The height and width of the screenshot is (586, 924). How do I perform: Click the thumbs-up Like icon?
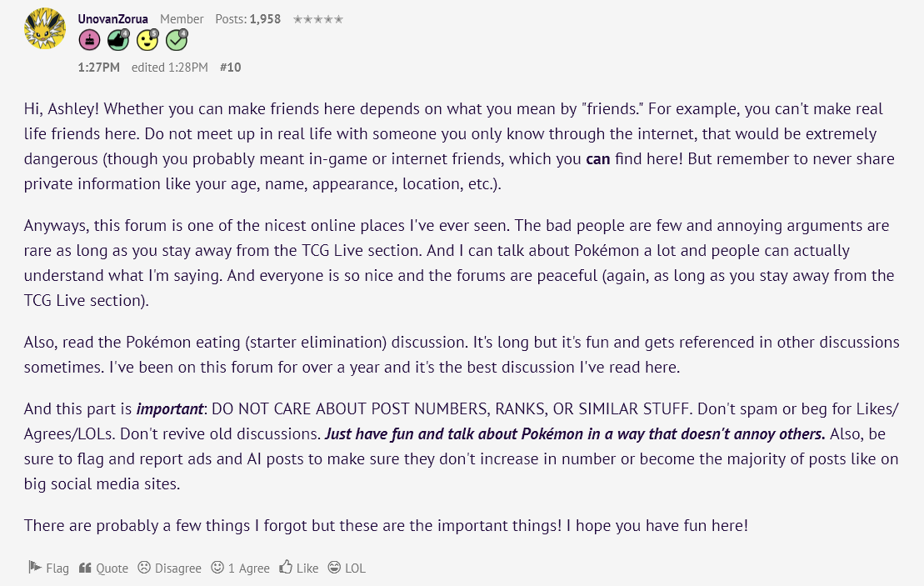(x=286, y=567)
